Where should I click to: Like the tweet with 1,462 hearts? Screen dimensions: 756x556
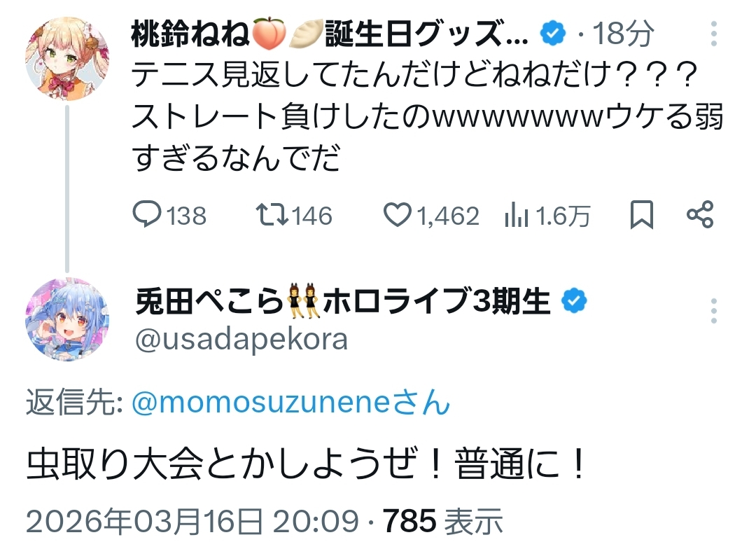(398, 215)
